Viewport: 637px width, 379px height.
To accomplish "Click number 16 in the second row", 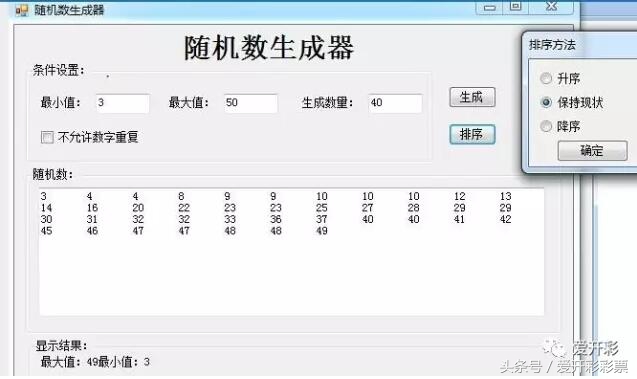I will [x=92, y=208].
